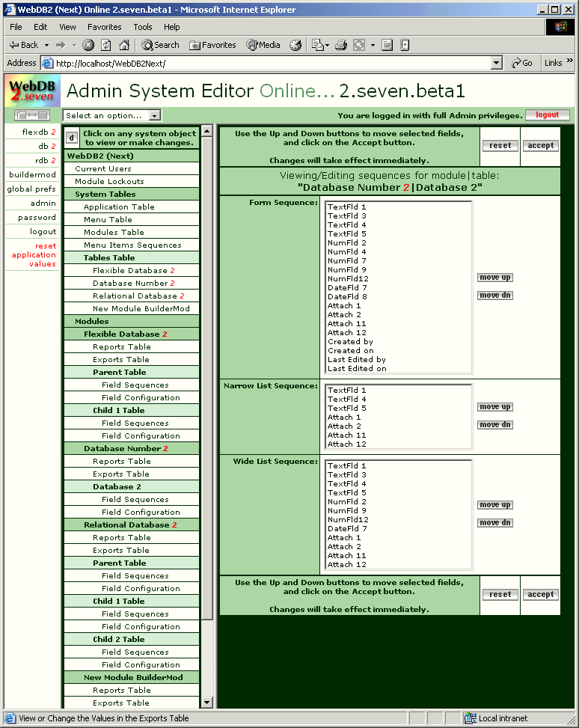The width and height of the screenshot is (579, 728).
Task: Select Field Sequences under Database 2
Action: (x=132, y=499)
